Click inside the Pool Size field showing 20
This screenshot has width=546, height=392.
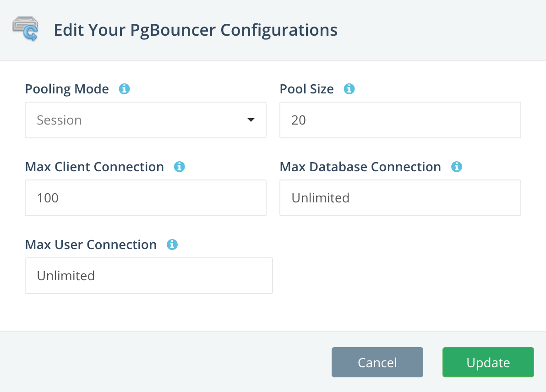coord(400,120)
